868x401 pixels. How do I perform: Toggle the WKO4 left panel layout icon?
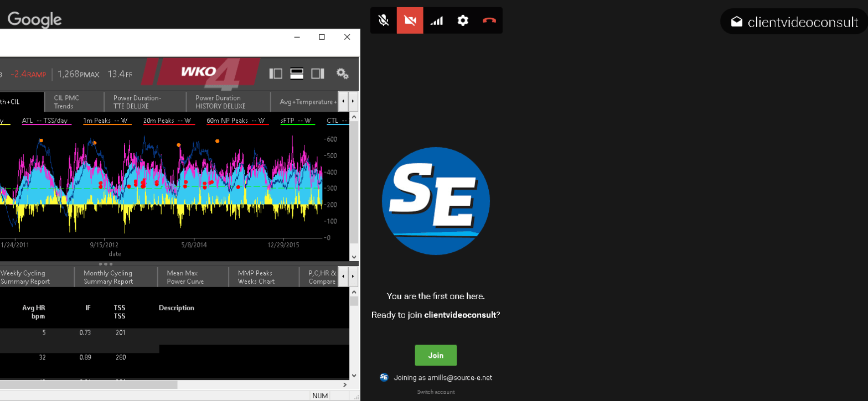(x=276, y=74)
